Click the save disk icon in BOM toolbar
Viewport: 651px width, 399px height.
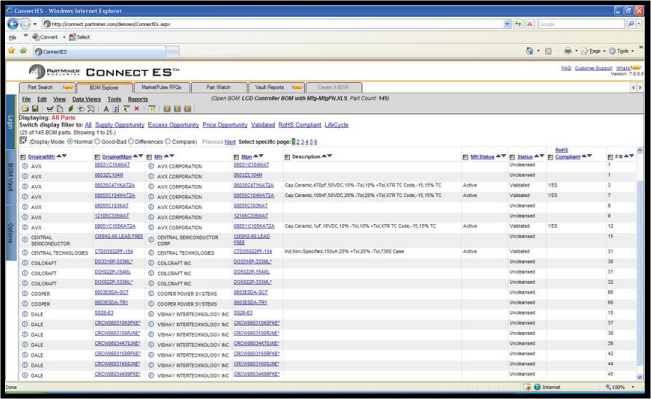[35, 109]
